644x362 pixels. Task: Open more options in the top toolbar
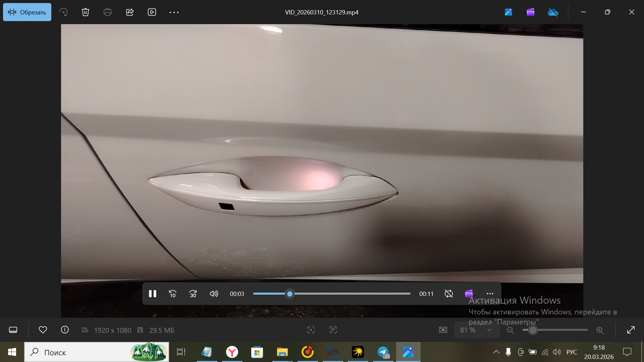coord(174,12)
